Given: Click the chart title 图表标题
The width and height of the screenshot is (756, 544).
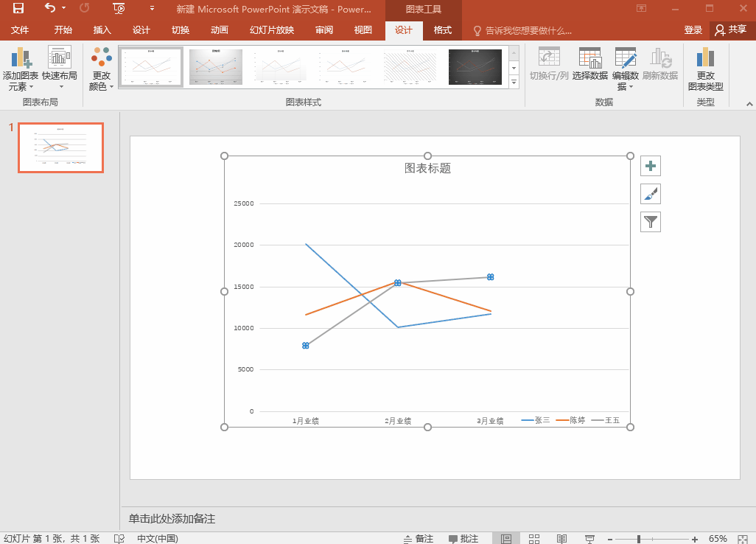Looking at the screenshot, I should [x=427, y=168].
